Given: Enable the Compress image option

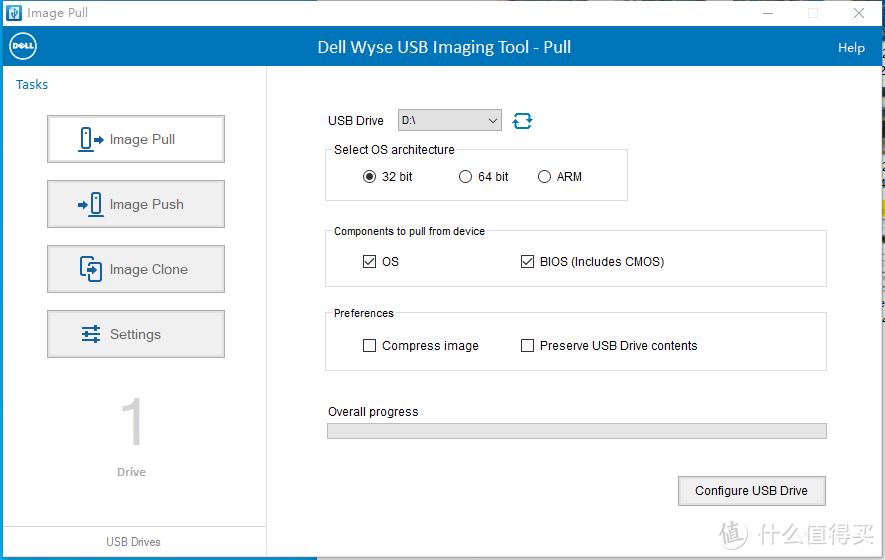Looking at the screenshot, I should pyautogui.click(x=369, y=346).
